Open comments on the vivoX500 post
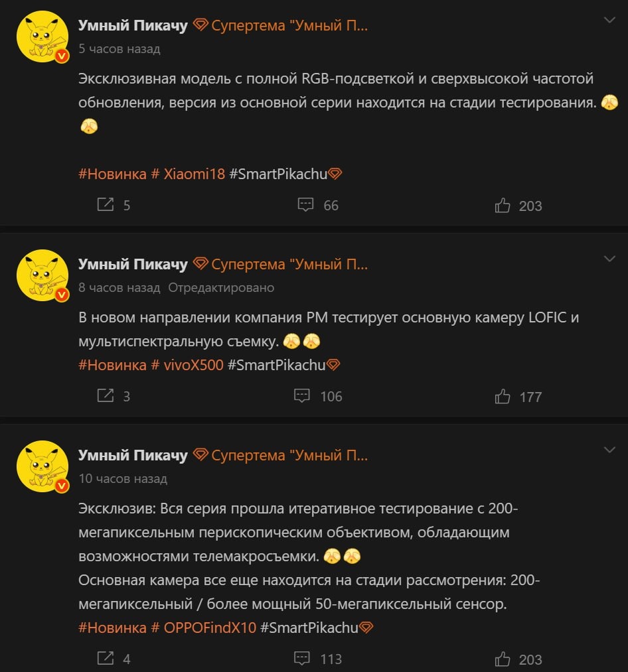The width and height of the screenshot is (628, 672). point(301,396)
